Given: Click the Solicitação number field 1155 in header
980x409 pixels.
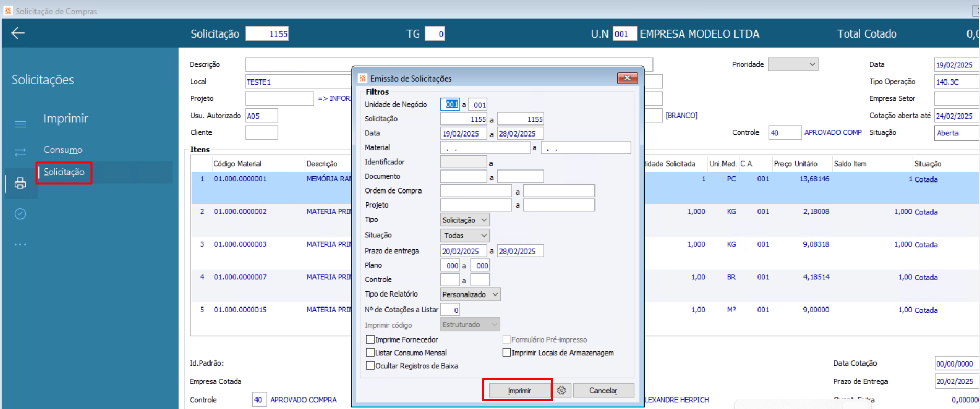Looking at the screenshot, I should click(x=267, y=33).
